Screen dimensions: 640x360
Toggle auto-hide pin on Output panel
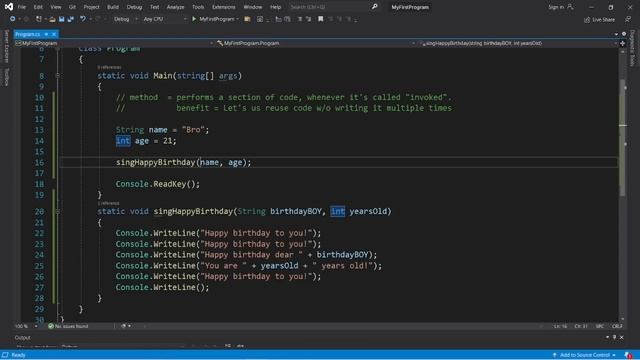click(x=614, y=338)
